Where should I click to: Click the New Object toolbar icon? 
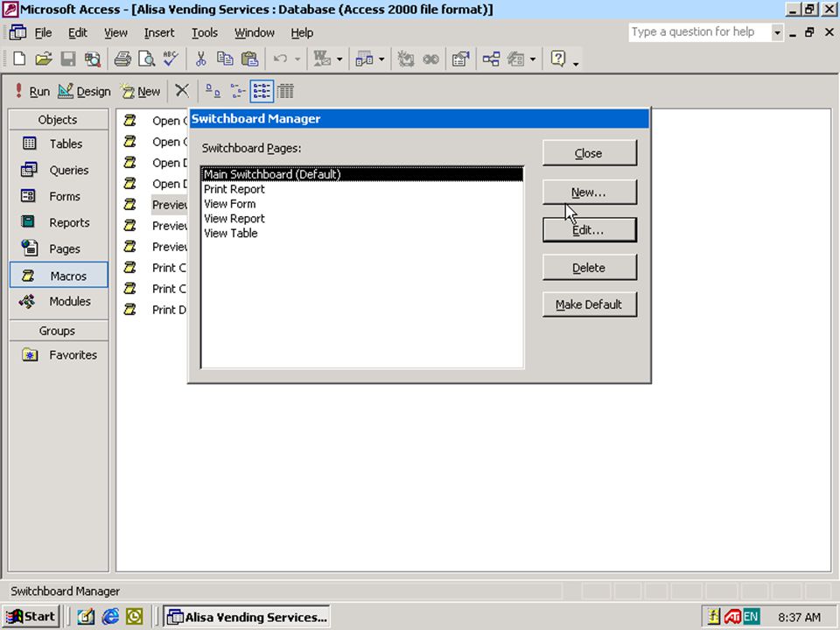pyautogui.click(x=515, y=59)
